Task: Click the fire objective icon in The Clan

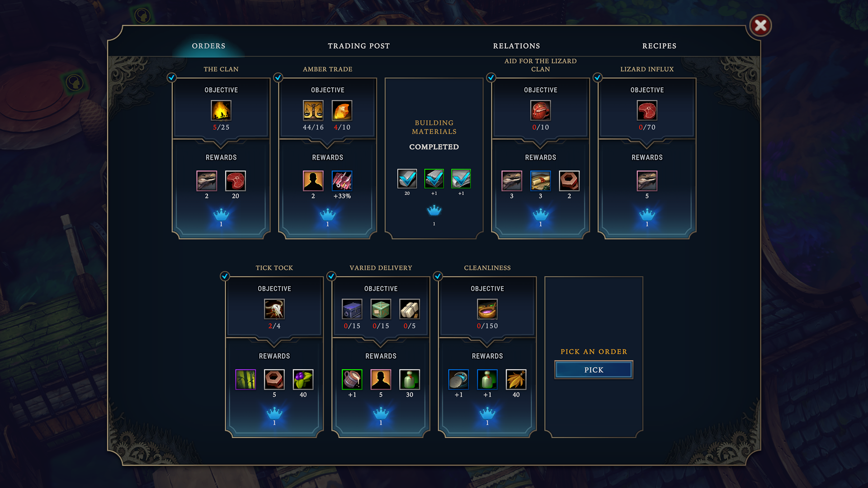Action: point(221,111)
